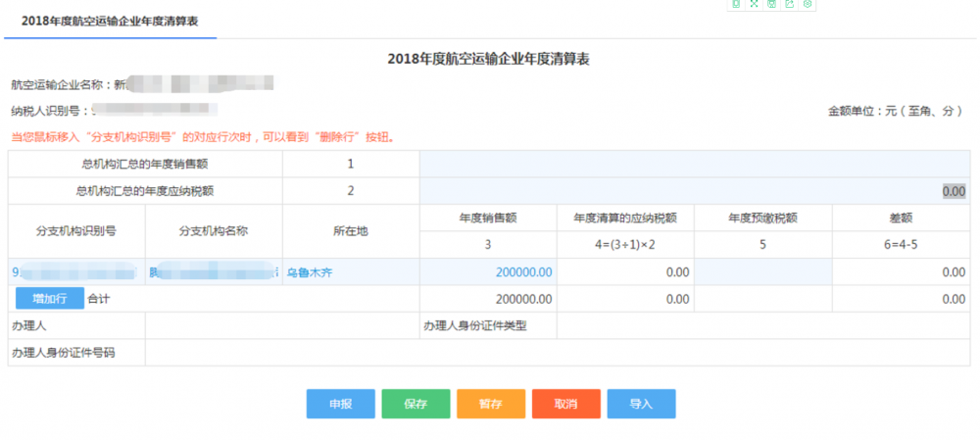
Task: Click the green floppy save icon
Action: coord(772,4)
